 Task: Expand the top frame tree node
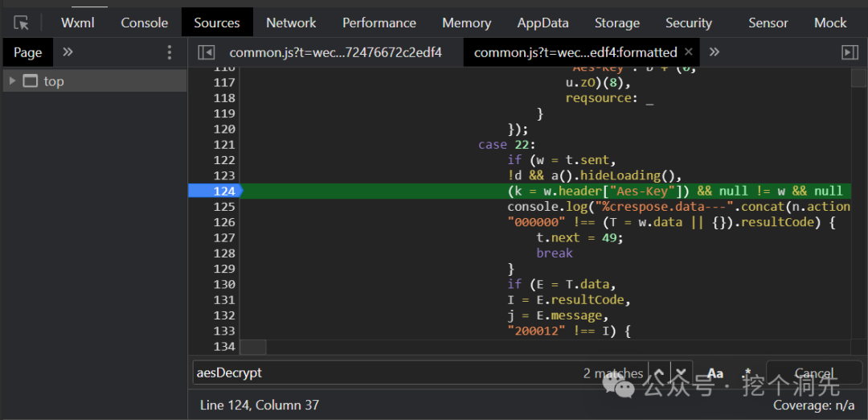pos(12,81)
